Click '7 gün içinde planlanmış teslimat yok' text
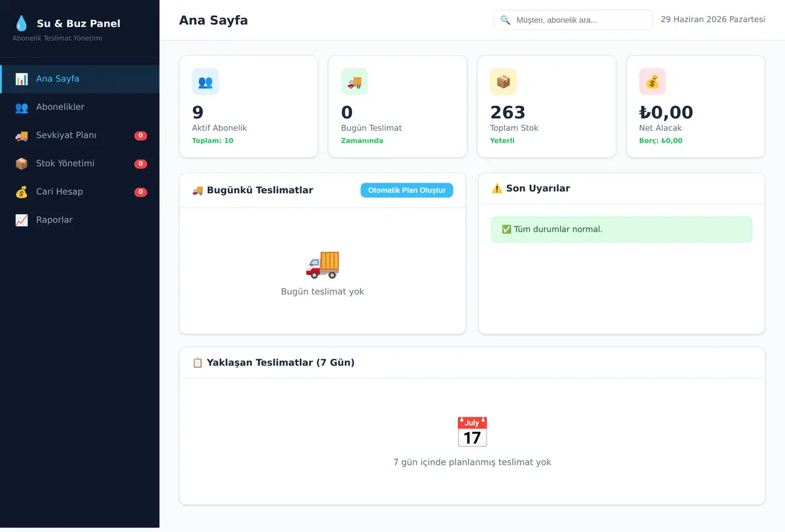 pos(472,462)
